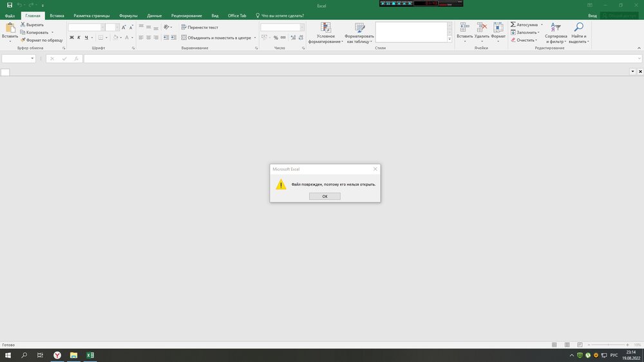Screen dimensions: 644x362
Task: Toggle Underline (Ч) formatting
Action: [86, 37]
